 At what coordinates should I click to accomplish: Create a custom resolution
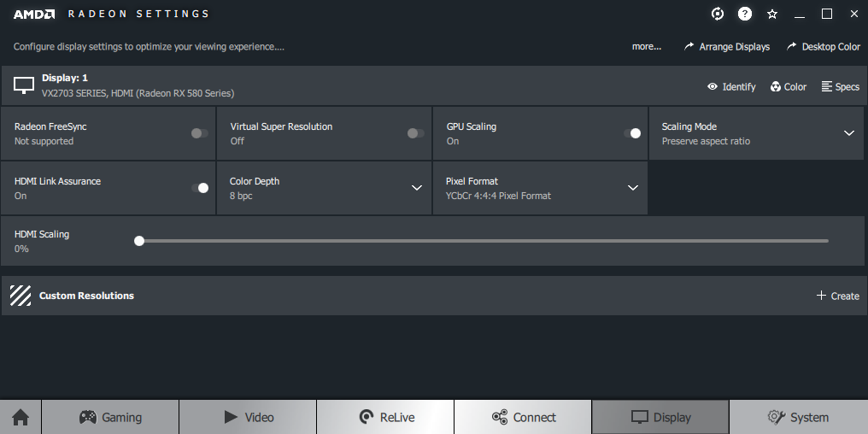coord(837,296)
